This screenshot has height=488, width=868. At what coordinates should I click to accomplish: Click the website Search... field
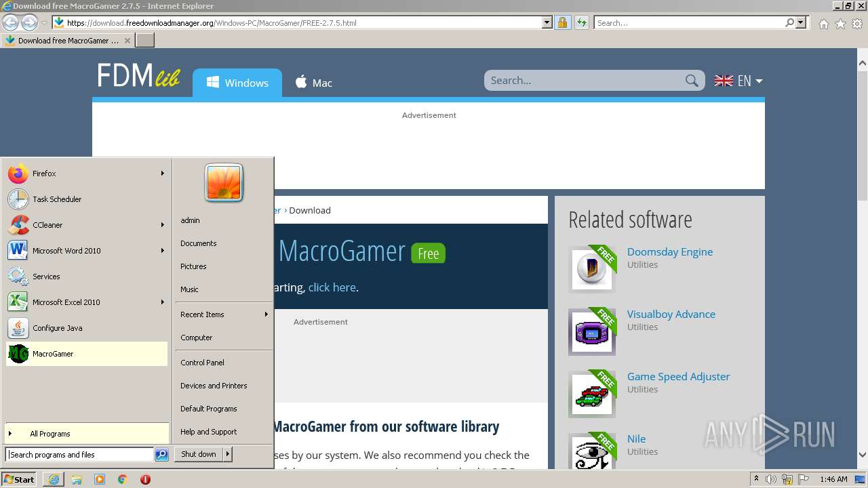(x=585, y=81)
